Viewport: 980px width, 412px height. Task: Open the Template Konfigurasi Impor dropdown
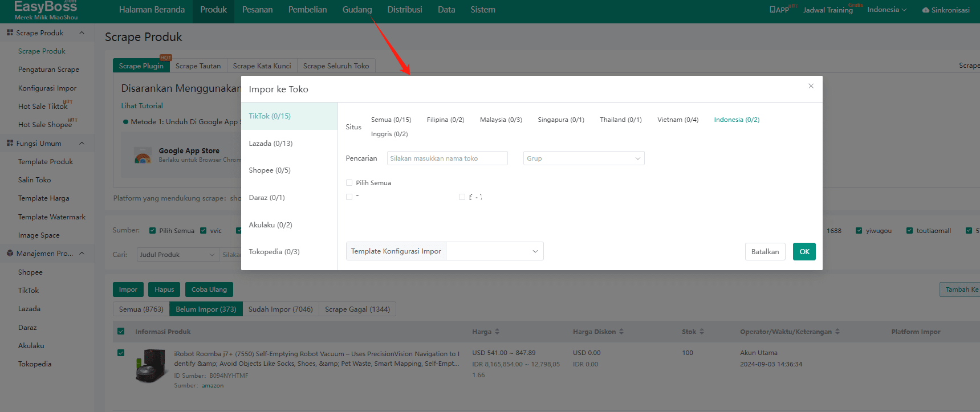click(494, 251)
